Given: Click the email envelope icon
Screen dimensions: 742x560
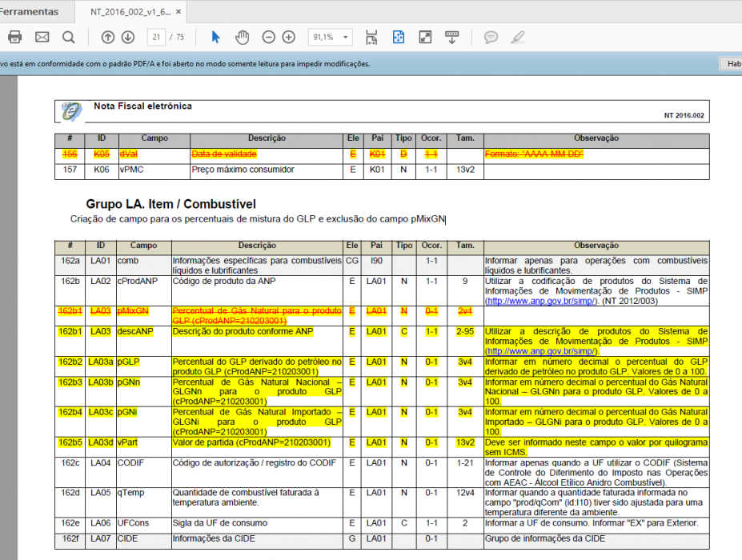Looking at the screenshot, I should pos(42,37).
